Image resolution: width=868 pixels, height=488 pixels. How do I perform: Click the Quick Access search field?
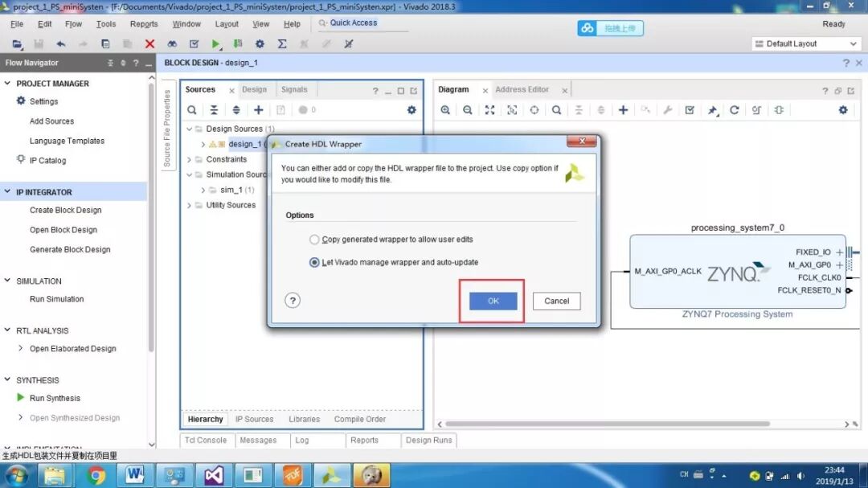point(362,23)
